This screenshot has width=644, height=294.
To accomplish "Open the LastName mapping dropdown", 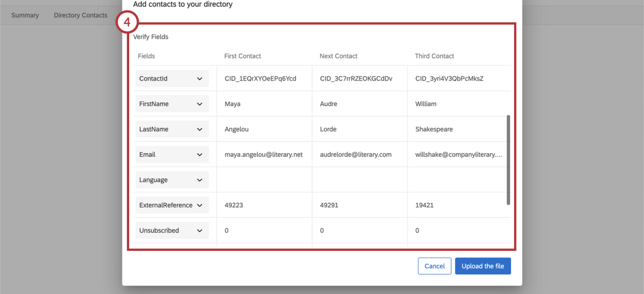I will point(172,129).
